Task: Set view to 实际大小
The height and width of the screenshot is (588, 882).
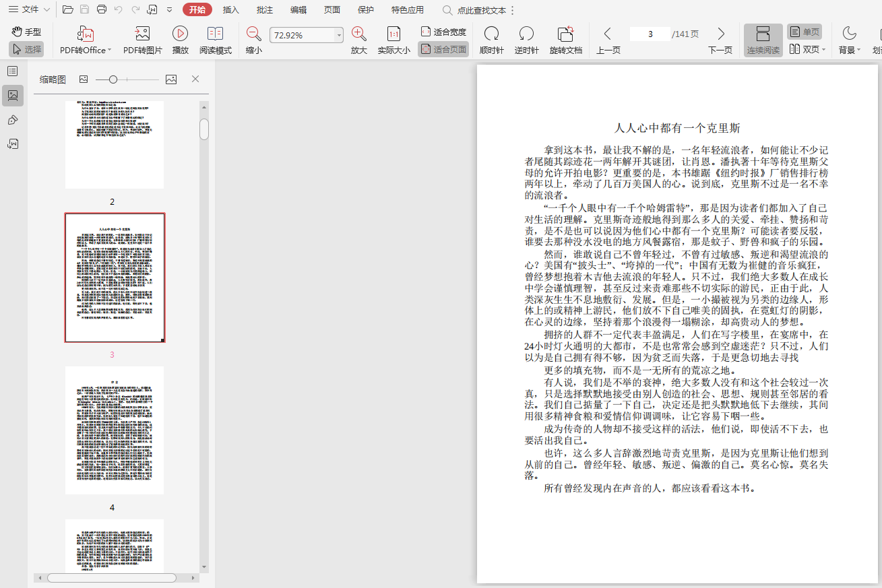Action: click(x=394, y=40)
